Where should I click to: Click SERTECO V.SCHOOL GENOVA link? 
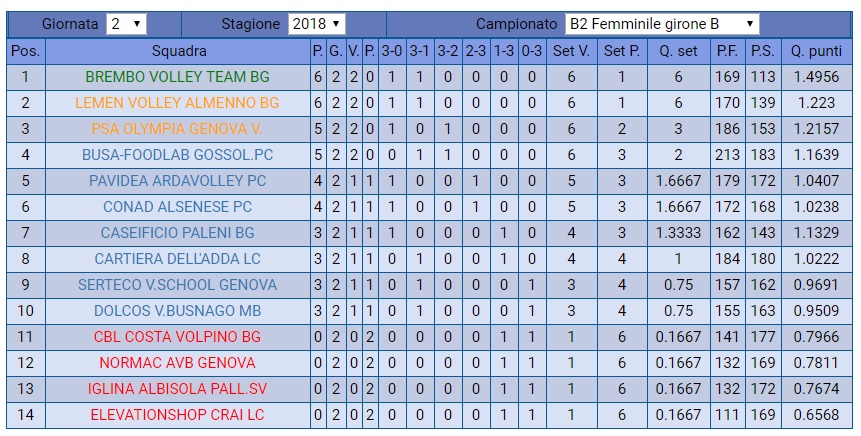(x=177, y=285)
